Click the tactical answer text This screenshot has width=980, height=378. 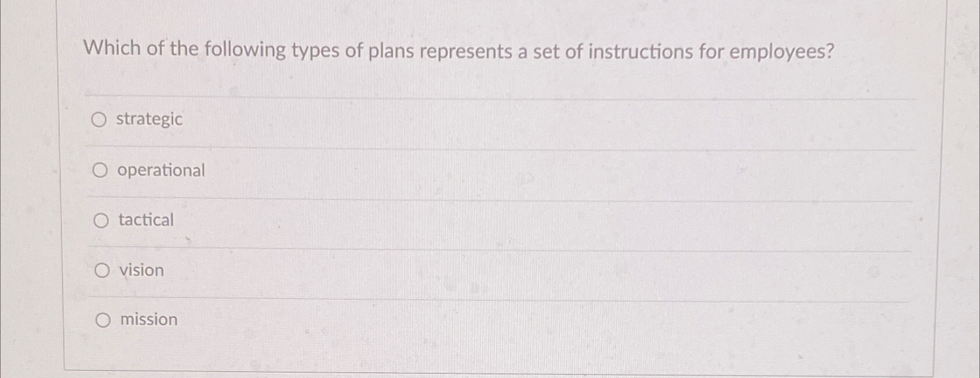pos(145,220)
